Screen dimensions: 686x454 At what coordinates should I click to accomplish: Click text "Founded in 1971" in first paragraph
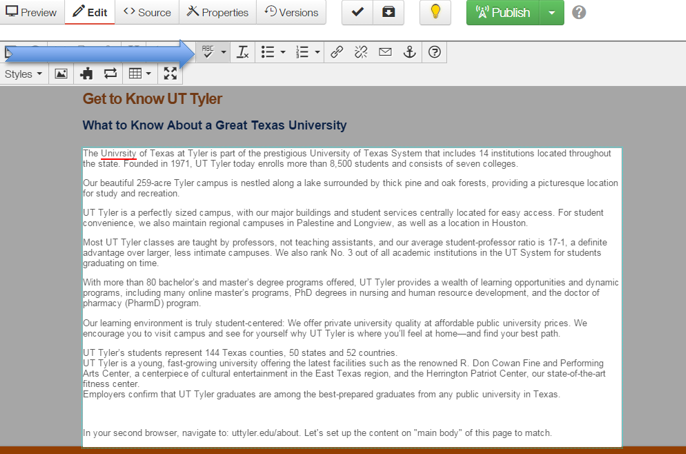(157, 164)
